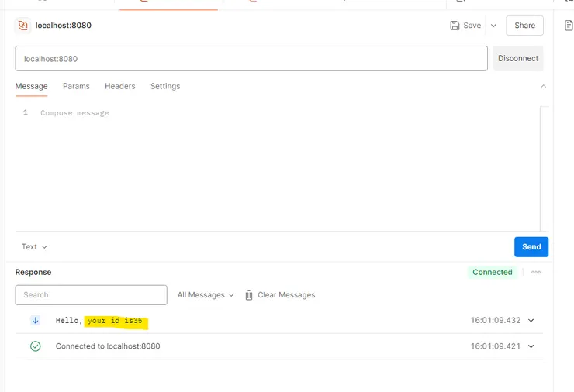The width and height of the screenshot is (574, 392).
Task: Click the response Search field
Action: tap(92, 294)
